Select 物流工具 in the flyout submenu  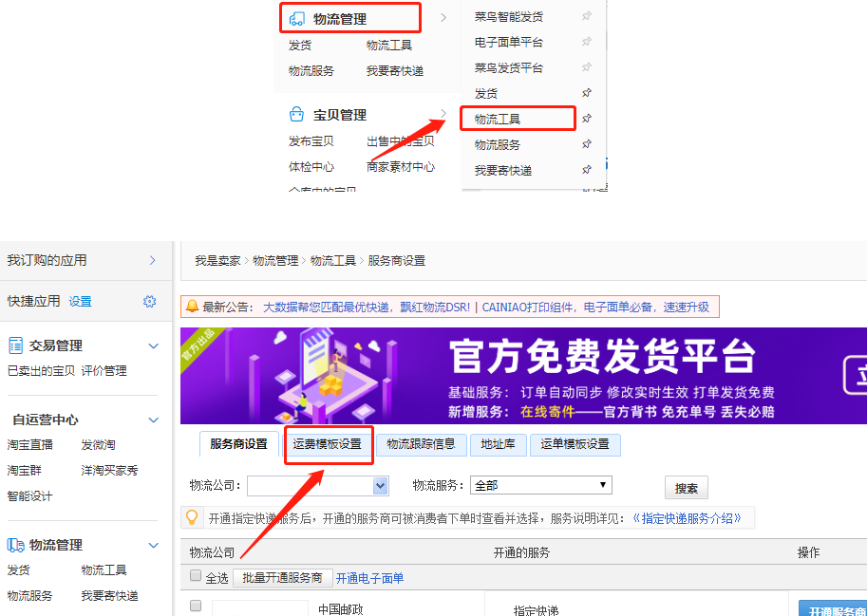point(498,119)
